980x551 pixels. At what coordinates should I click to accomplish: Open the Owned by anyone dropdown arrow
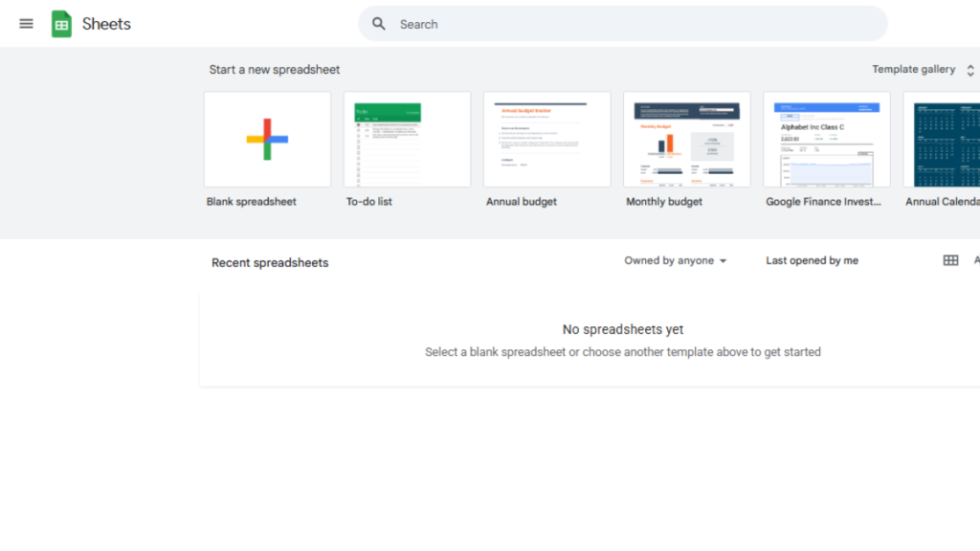[x=724, y=260]
